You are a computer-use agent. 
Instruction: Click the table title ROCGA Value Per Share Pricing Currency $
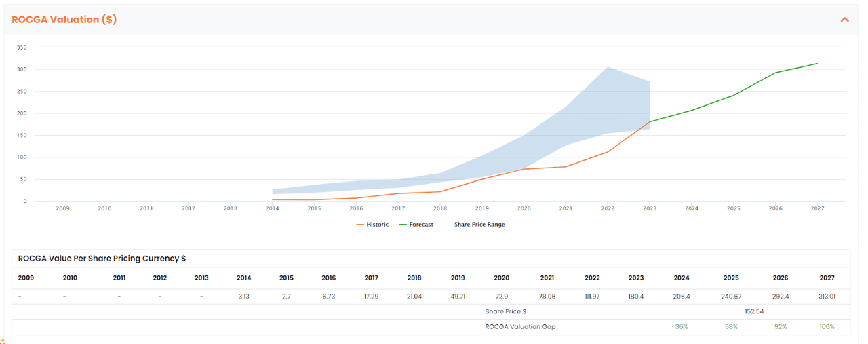click(102, 259)
